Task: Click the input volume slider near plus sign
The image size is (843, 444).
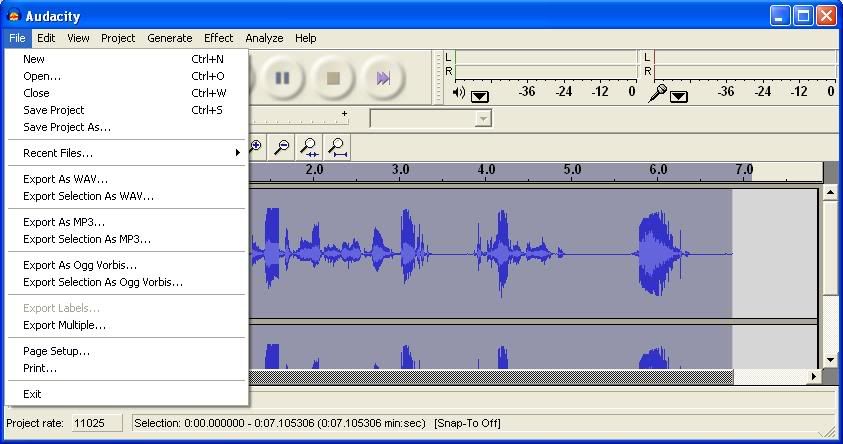Action: 299,120
